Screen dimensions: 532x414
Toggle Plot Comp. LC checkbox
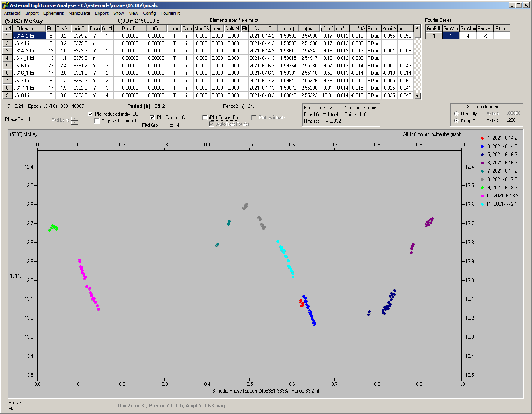152,117
